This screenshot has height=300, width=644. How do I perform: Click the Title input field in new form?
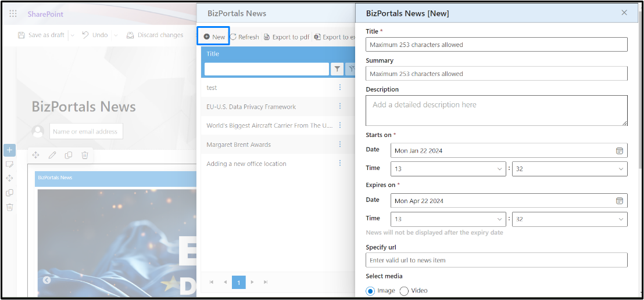pos(496,45)
